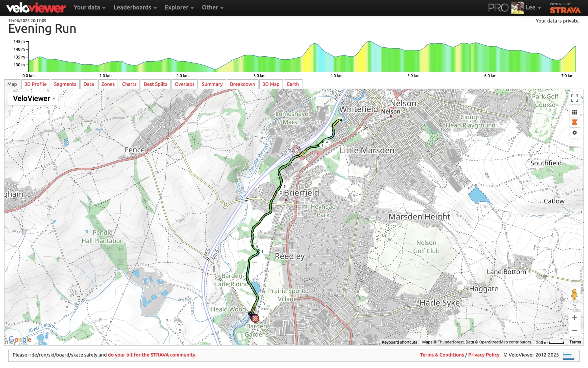Open the VeloViewer map style dropdown
This screenshot has height=368, width=588.
[34, 98]
